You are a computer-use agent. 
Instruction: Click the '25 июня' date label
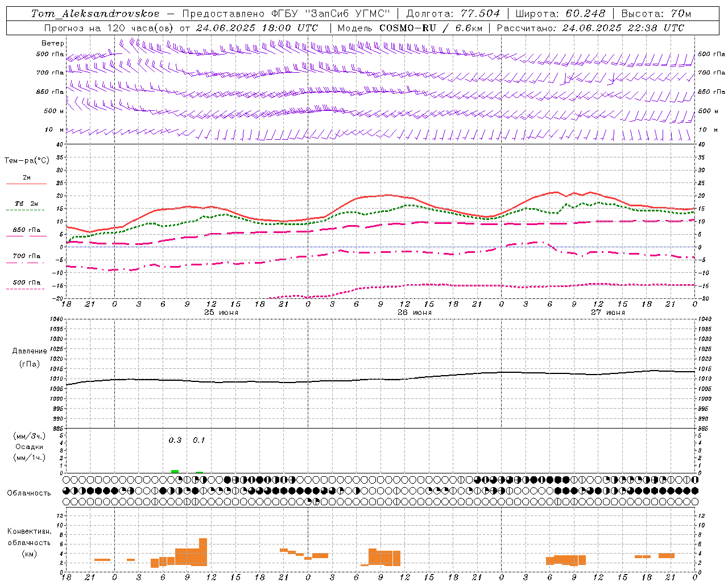point(221,313)
